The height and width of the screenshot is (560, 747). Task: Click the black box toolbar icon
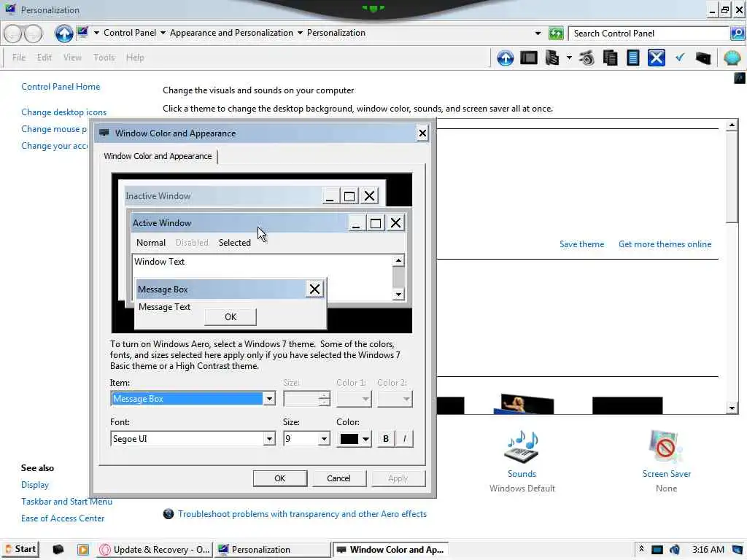pos(703,58)
